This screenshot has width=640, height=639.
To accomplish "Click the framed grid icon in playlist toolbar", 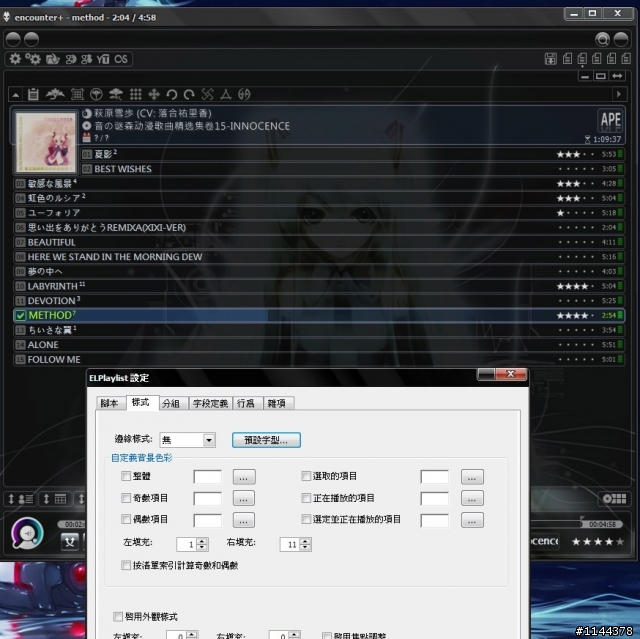I will pyautogui.click(x=77, y=94).
